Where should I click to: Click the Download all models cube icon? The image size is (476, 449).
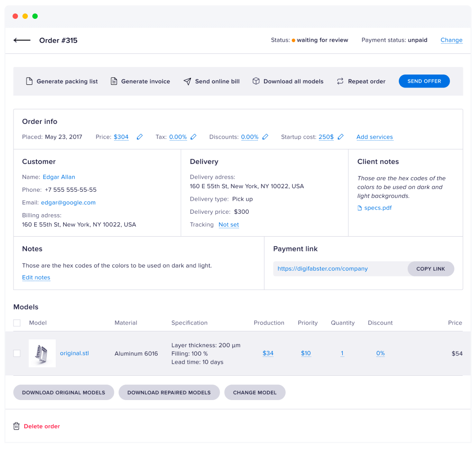(256, 81)
